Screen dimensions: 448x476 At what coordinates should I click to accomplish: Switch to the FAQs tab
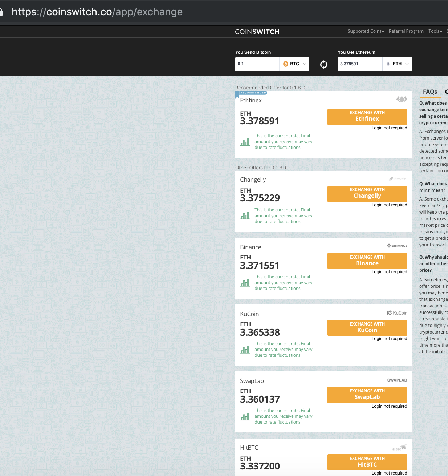click(x=430, y=92)
